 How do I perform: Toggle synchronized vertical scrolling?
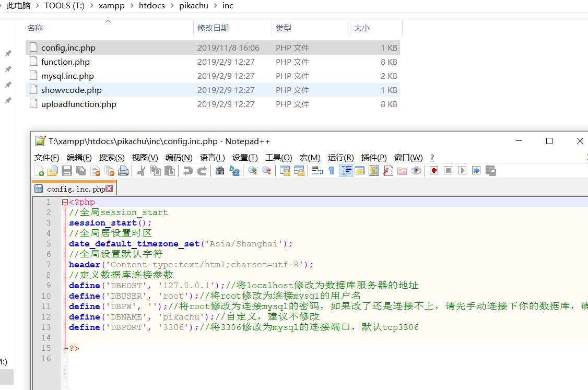(x=285, y=171)
